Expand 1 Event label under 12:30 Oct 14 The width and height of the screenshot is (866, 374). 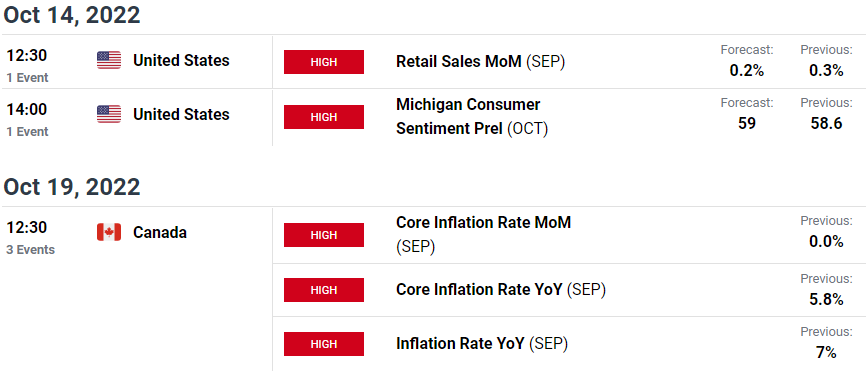click(28, 78)
